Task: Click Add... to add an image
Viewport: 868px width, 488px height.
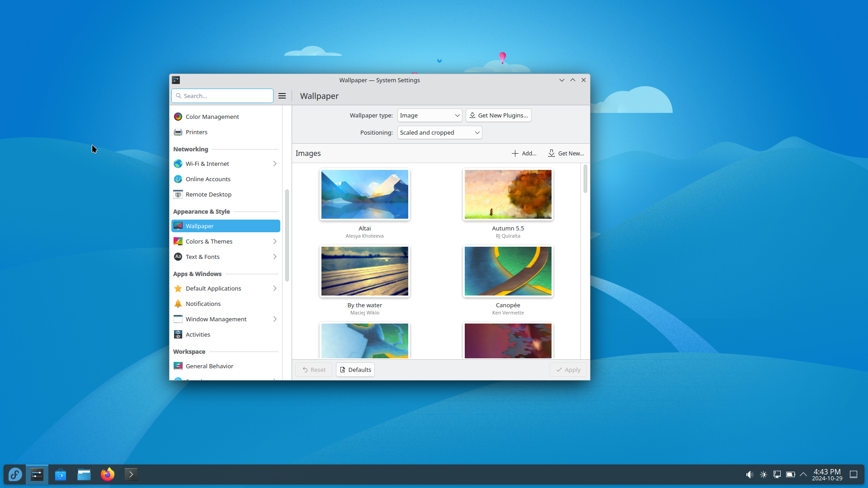Action: (524, 153)
